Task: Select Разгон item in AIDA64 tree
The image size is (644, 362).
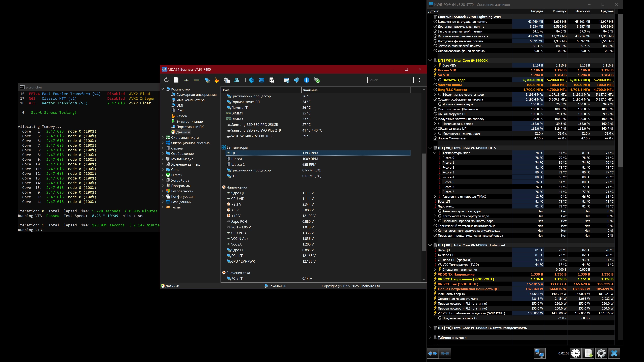Action: [x=181, y=116]
